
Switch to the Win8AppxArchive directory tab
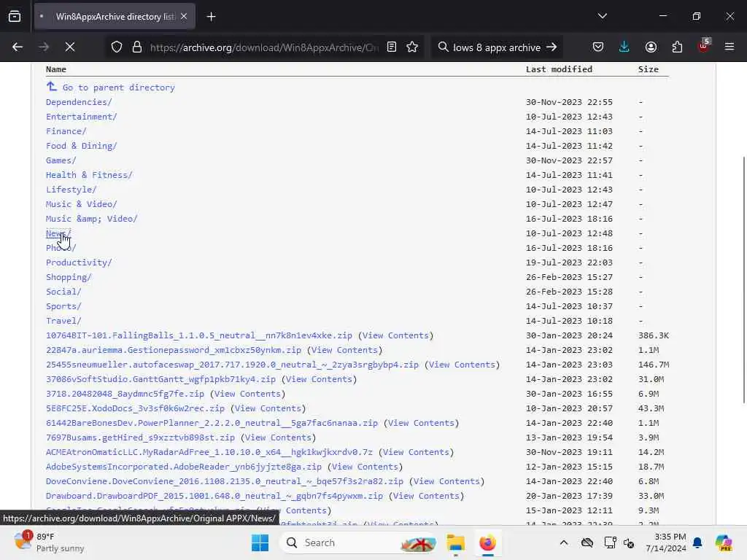click(x=115, y=17)
